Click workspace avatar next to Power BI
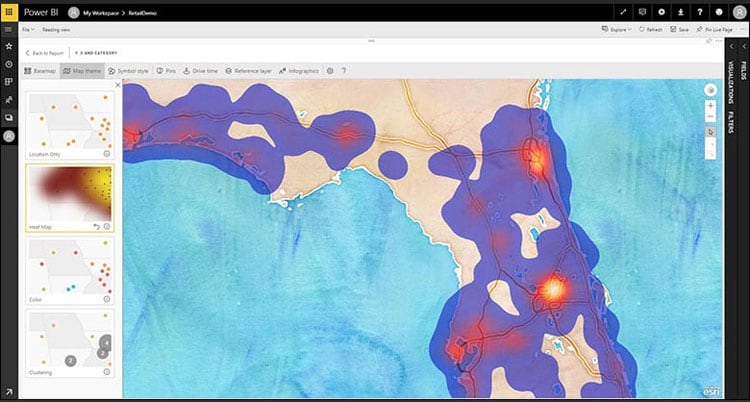 click(x=74, y=13)
